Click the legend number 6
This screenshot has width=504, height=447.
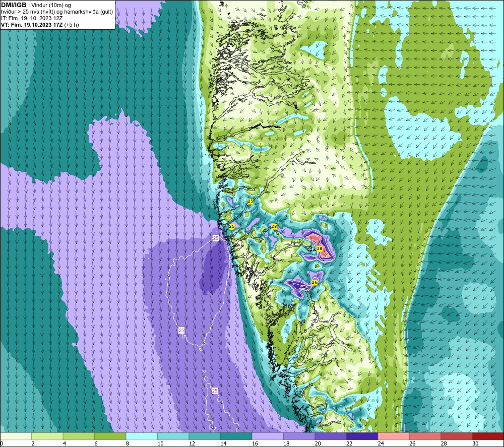pos(96,443)
